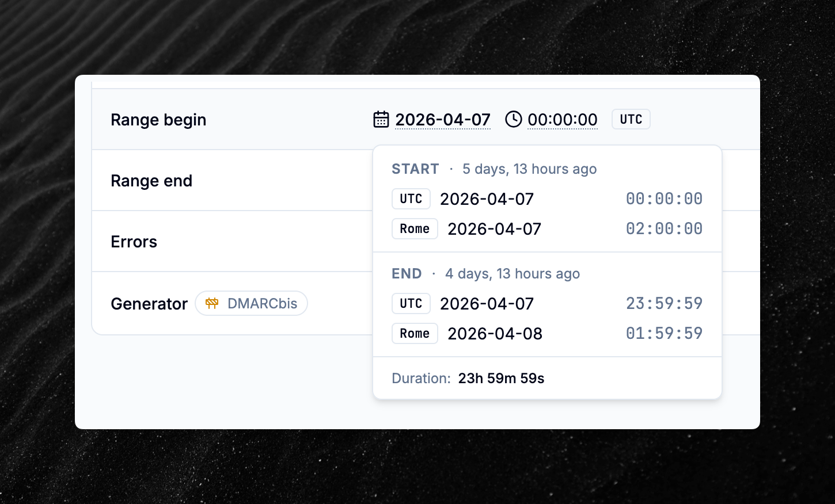Select the START section header
This screenshot has height=504, width=835.
click(415, 169)
